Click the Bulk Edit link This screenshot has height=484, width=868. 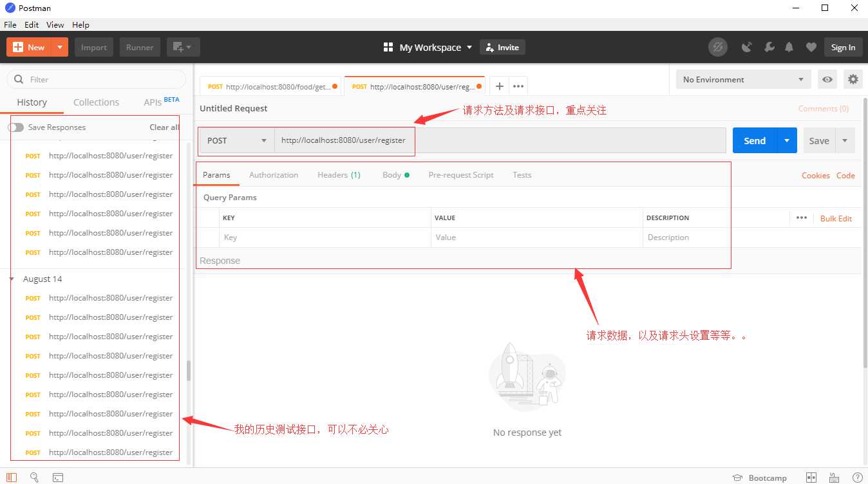coord(836,218)
